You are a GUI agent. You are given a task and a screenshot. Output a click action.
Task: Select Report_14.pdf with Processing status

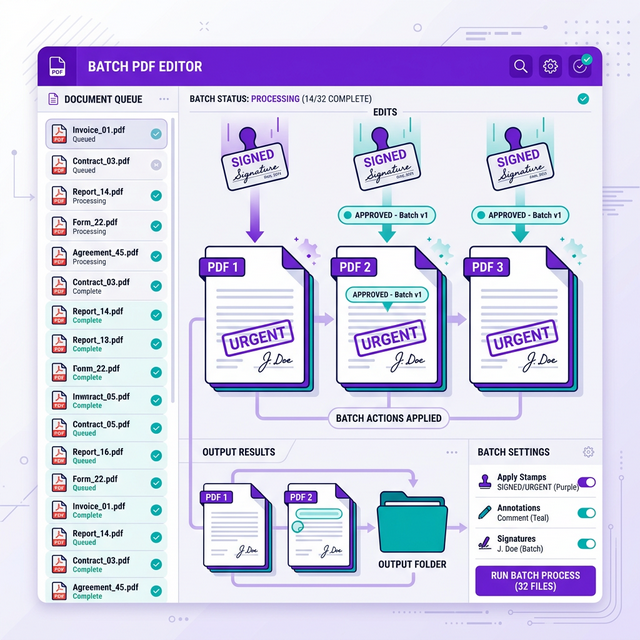point(106,196)
